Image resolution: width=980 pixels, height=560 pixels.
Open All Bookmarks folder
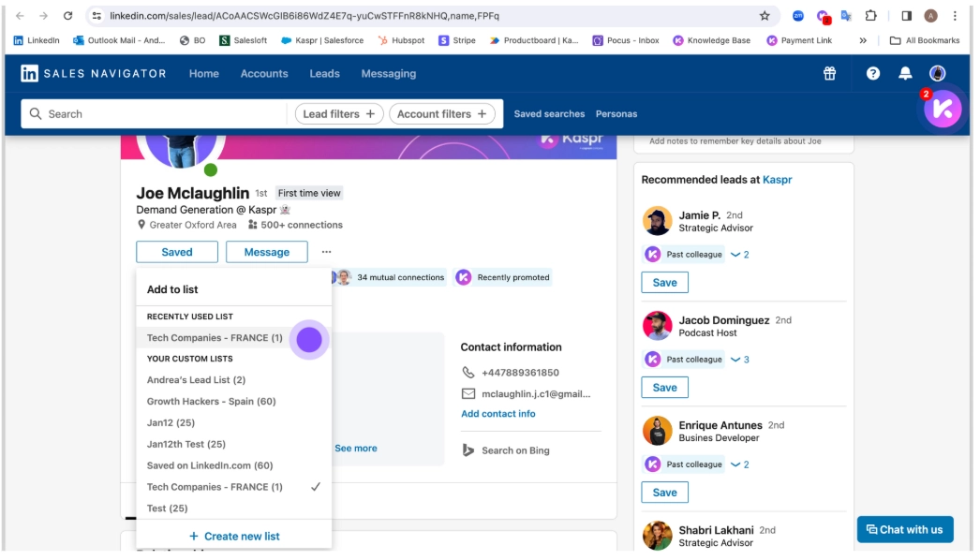point(925,40)
